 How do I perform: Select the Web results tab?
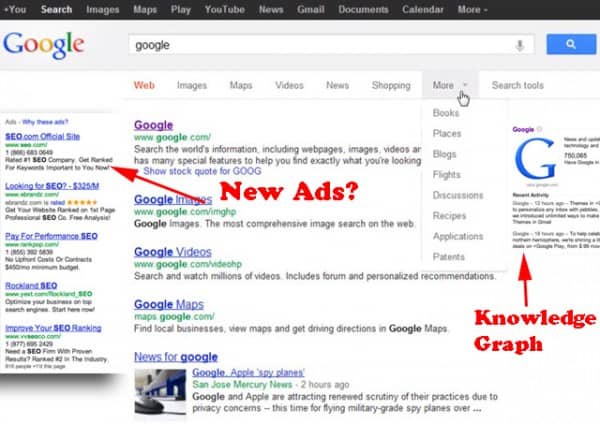tap(144, 85)
